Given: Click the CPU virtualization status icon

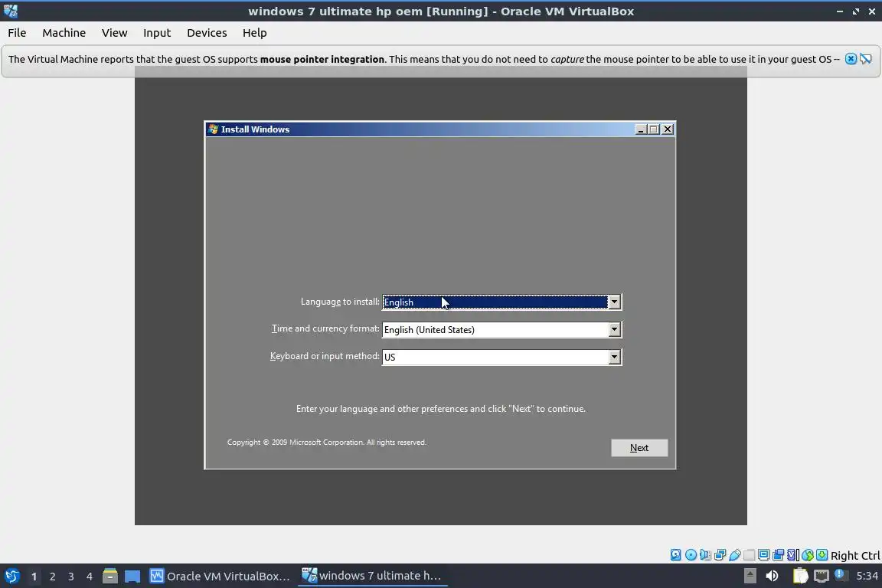Looking at the screenshot, I should 793,555.
